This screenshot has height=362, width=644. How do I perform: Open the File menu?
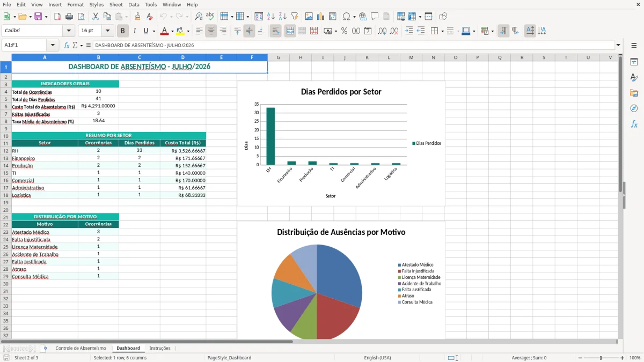6,4
